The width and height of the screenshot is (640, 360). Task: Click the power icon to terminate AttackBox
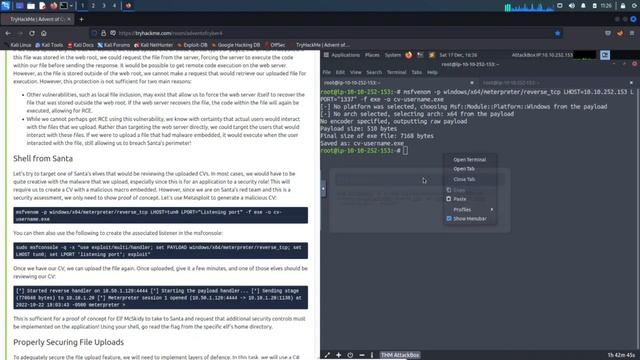(x=350, y=355)
